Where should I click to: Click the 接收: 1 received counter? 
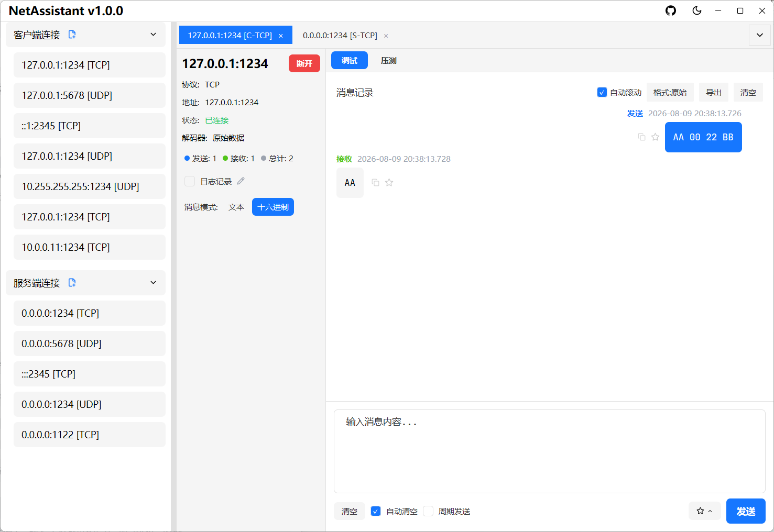(239, 159)
